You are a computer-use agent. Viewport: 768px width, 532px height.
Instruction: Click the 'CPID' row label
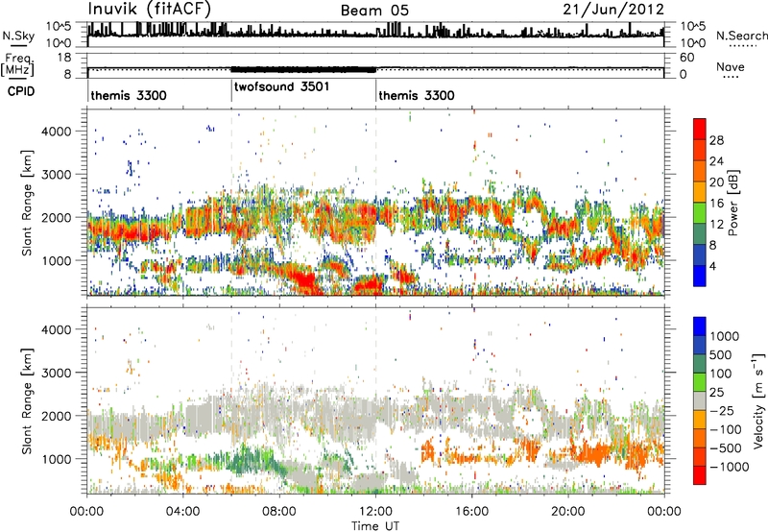(x=21, y=91)
